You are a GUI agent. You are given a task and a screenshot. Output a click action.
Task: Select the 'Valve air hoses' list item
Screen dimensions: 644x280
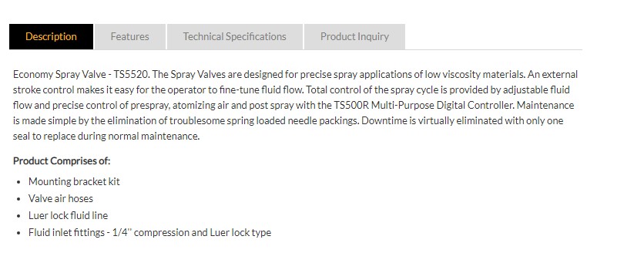click(61, 198)
